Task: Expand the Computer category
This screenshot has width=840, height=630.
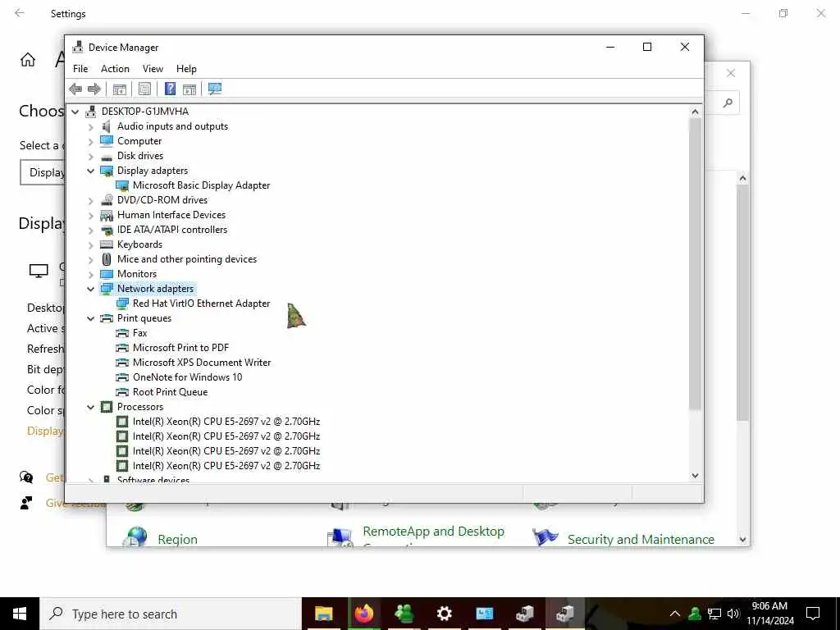Action: point(90,141)
